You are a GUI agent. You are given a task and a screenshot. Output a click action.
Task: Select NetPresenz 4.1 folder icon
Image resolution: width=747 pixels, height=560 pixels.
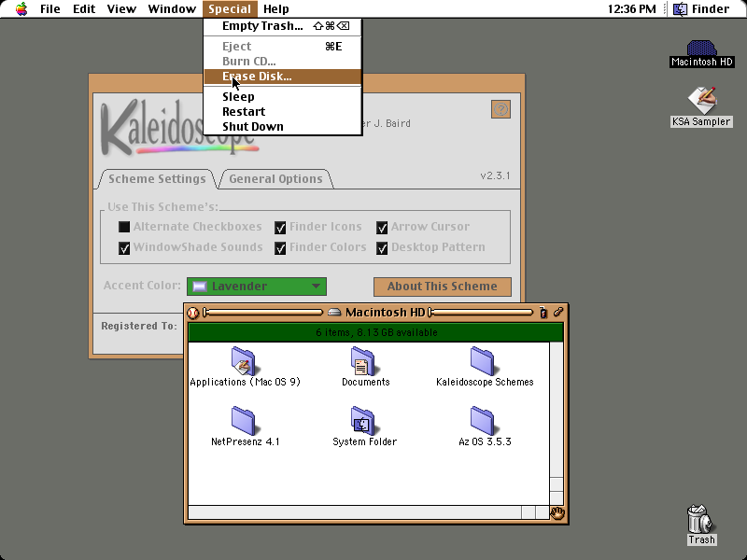click(244, 421)
